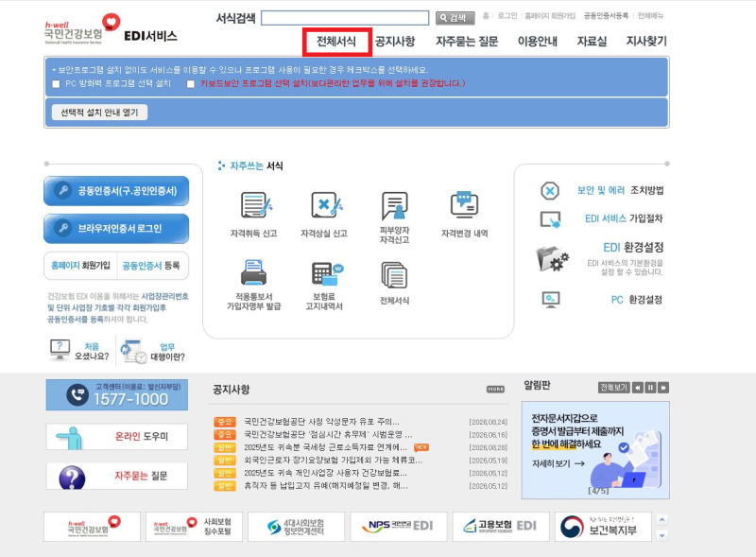Viewport: 756px width, 557px height.
Task: Open the 자격취득 신고 form icon
Action: [x=256, y=205]
